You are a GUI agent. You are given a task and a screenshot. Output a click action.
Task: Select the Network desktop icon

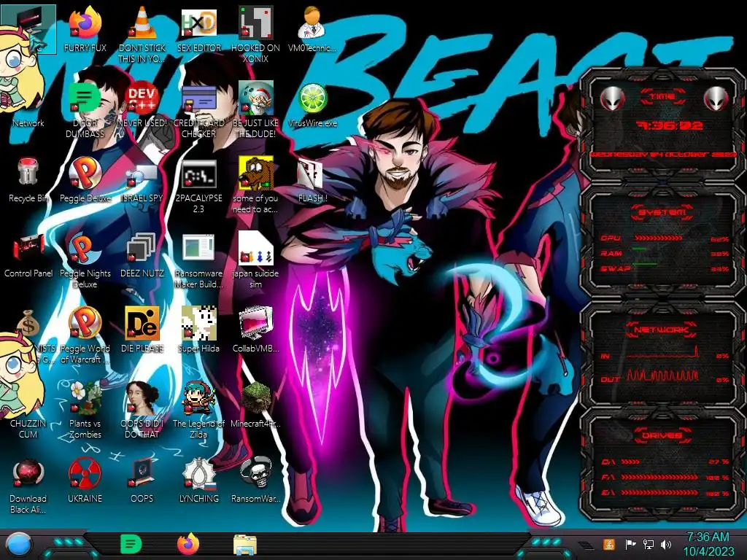tap(28, 122)
